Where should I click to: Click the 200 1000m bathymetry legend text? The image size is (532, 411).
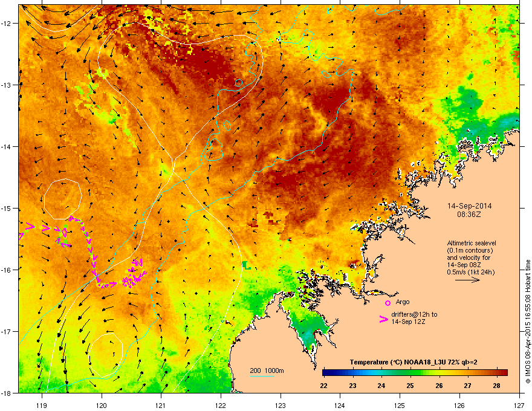(267, 371)
